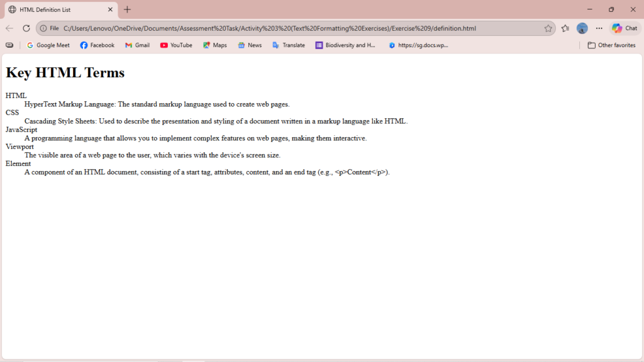Click the back navigation arrow
644x362 pixels.
pos(9,28)
